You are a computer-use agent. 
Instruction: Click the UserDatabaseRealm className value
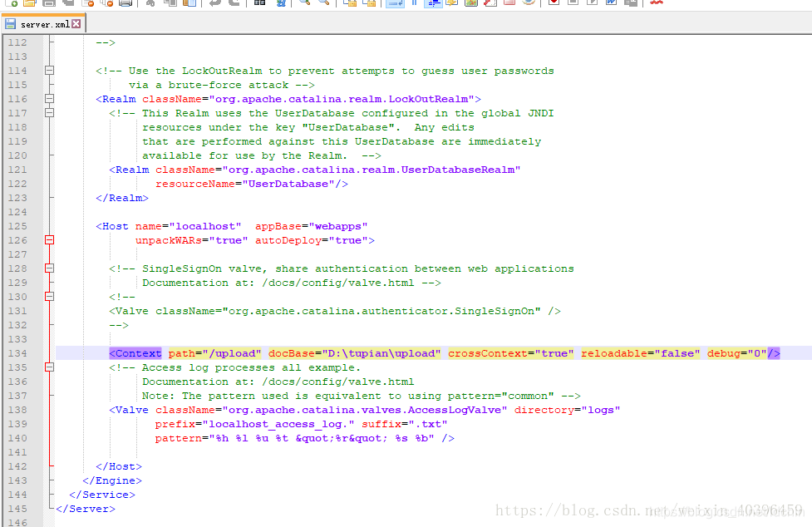pyautogui.click(x=372, y=170)
